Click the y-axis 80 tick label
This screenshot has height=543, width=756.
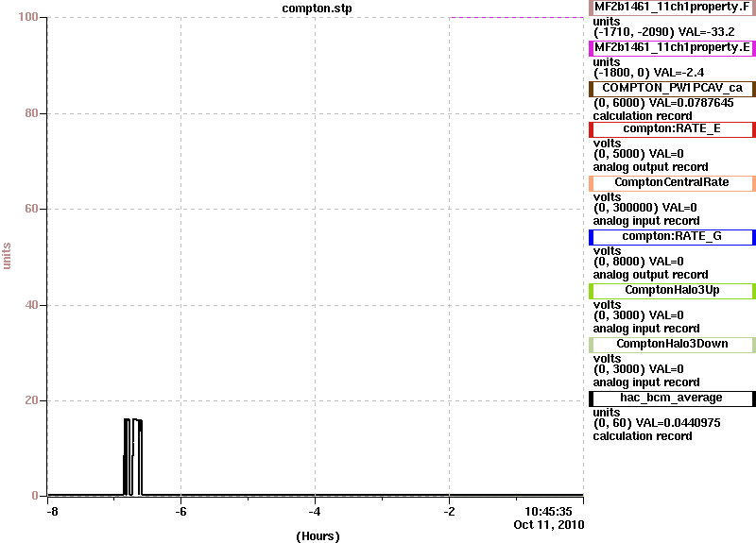click(31, 113)
